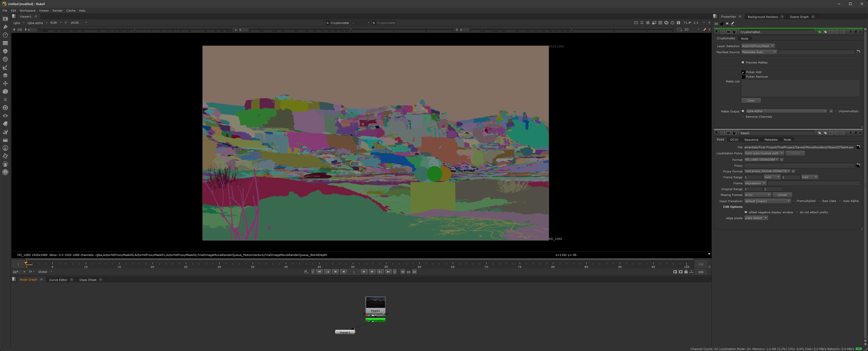Click the clear all properties panels icon
This screenshot has height=351, width=868.
click(x=727, y=23)
